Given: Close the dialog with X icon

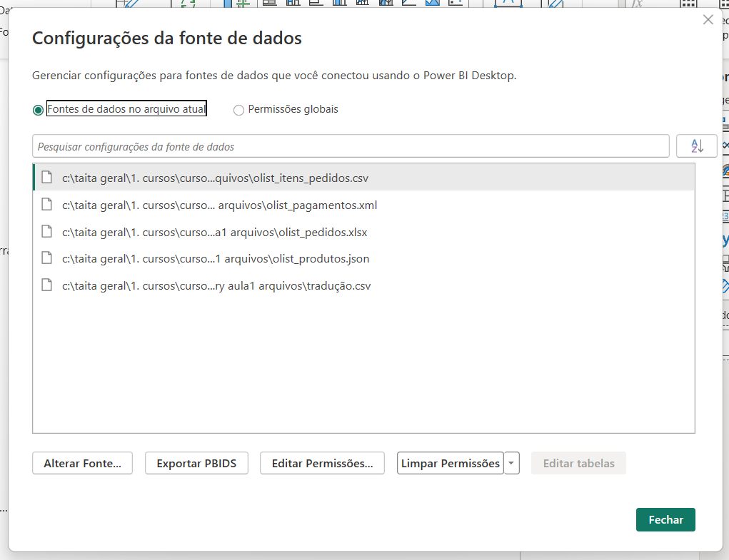Looking at the screenshot, I should tap(708, 19).
